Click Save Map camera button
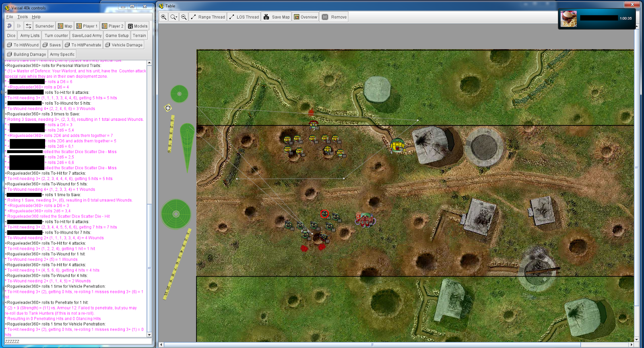This screenshot has width=644, height=348. coord(277,17)
